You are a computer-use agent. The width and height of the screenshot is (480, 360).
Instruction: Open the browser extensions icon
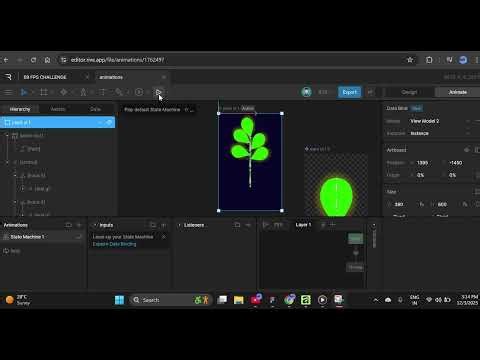click(429, 60)
